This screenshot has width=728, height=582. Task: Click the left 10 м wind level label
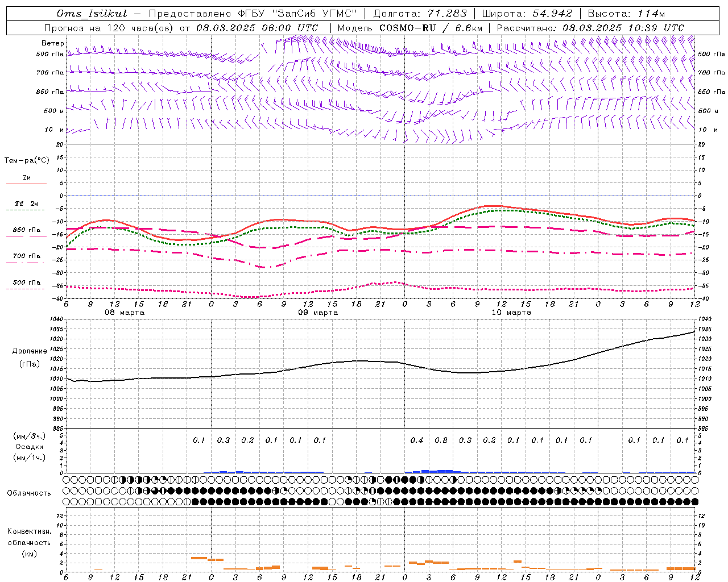click(55, 130)
